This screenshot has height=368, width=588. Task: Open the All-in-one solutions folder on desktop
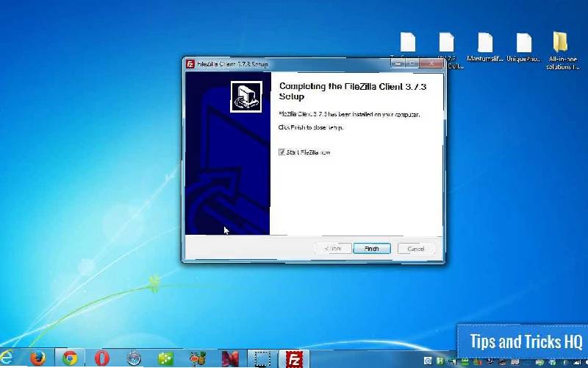pyautogui.click(x=563, y=51)
